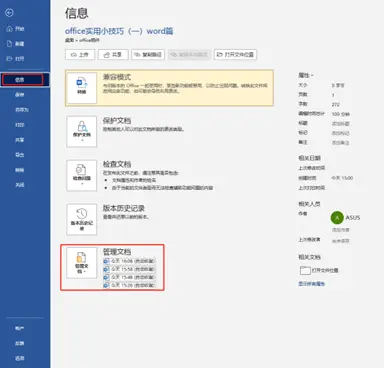Open the Export (导出) page

click(x=20, y=155)
